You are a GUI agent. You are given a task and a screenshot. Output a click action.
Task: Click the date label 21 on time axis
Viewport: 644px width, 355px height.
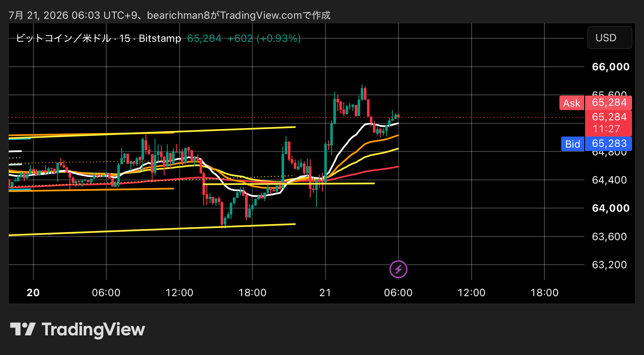[x=325, y=293]
